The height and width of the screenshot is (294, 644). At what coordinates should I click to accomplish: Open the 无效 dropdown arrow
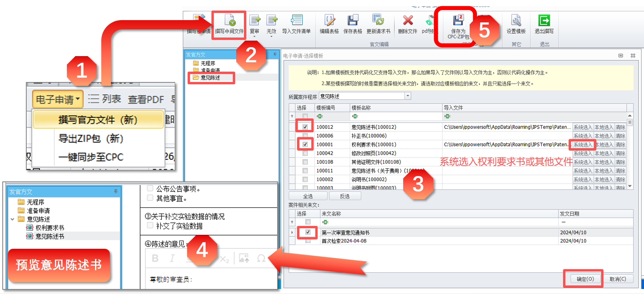pyautogui.click(x=272, y=37)
